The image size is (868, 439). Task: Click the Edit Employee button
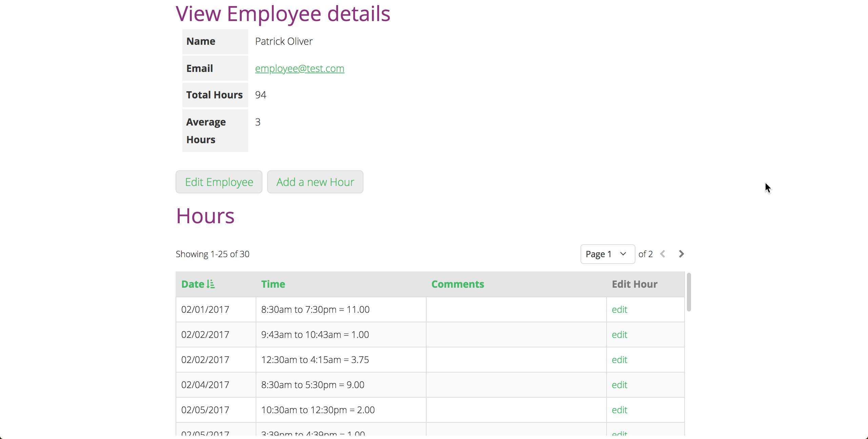(x=219, y=182)
